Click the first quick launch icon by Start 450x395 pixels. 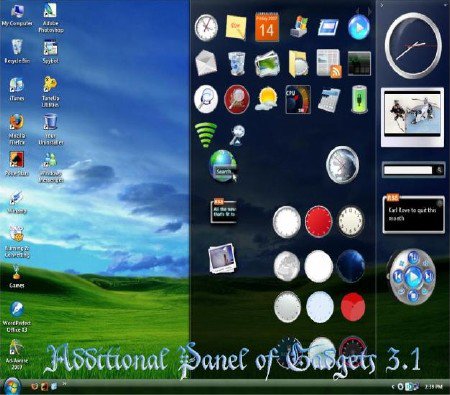(x=34, y=386)
